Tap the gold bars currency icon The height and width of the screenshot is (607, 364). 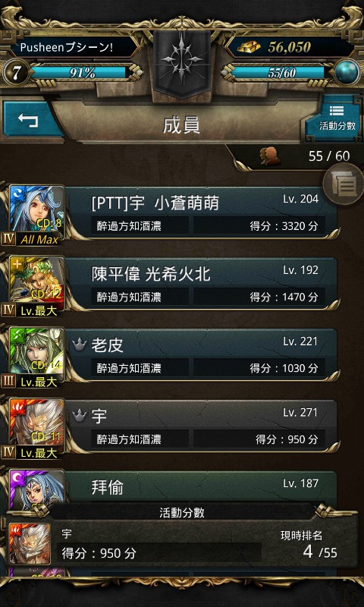point(249,47)
